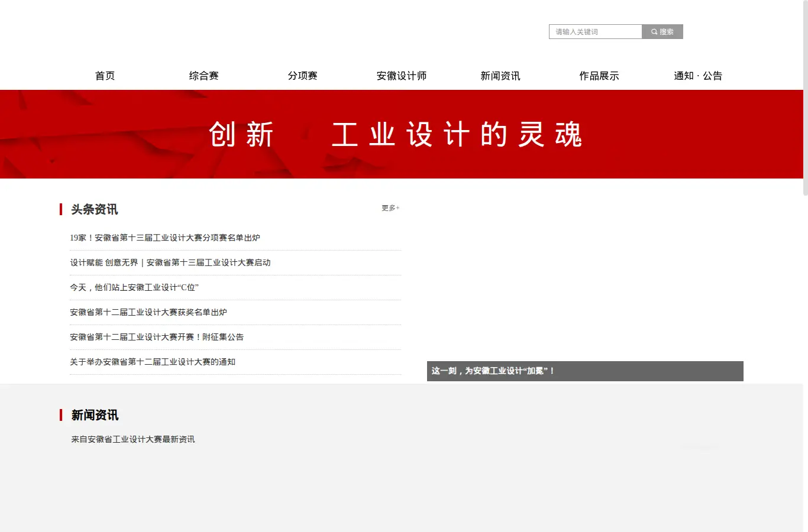Screen dimensions: 808x532
Task: Open 通知 · 公告 navigation item
Action: point(698,76)
